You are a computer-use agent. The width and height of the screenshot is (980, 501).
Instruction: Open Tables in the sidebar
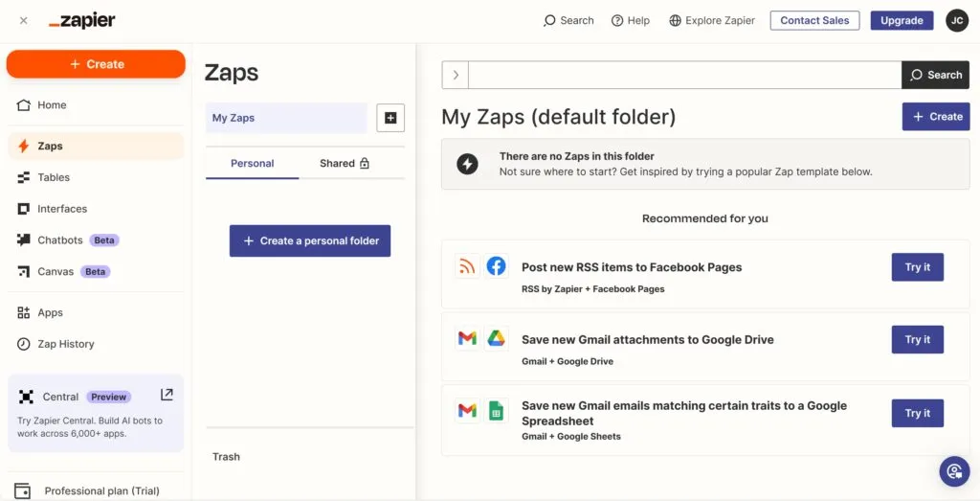point(97,177)
